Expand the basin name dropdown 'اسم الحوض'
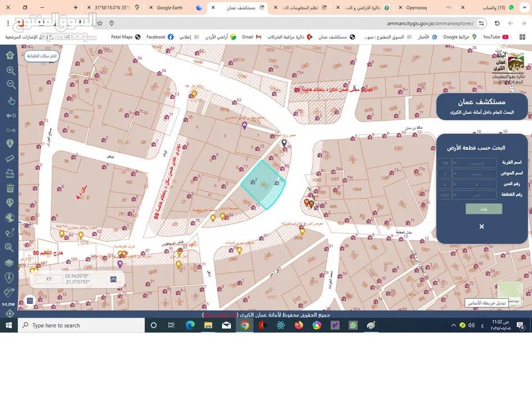Viewport: 532px width, 405px height. (475, 173)
